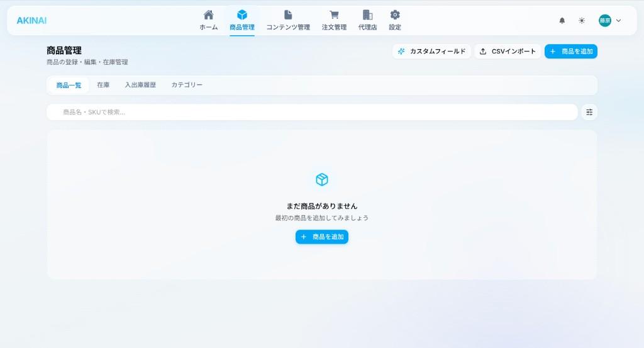The image size is (644, 348).
Task: Click 商品を追加 in the empty state
Action: [321, 237]
